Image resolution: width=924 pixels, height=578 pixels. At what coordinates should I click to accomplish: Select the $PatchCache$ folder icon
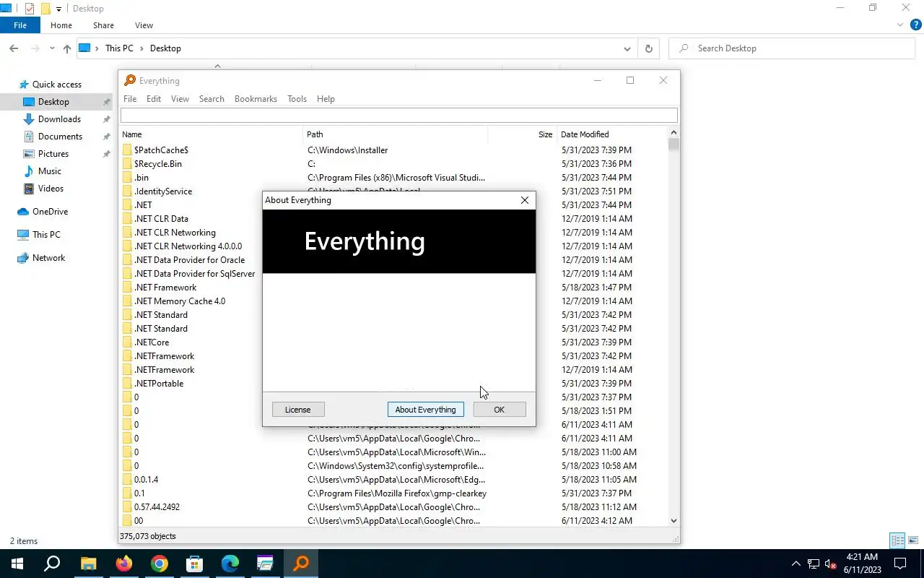[127, 150]
